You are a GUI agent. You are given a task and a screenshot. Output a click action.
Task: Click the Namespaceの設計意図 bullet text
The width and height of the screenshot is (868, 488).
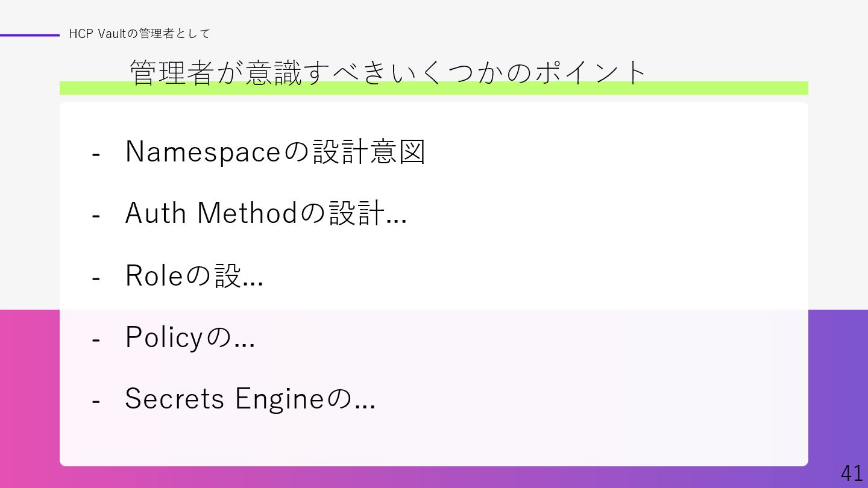pyautogui.click(x=275, y=152)
